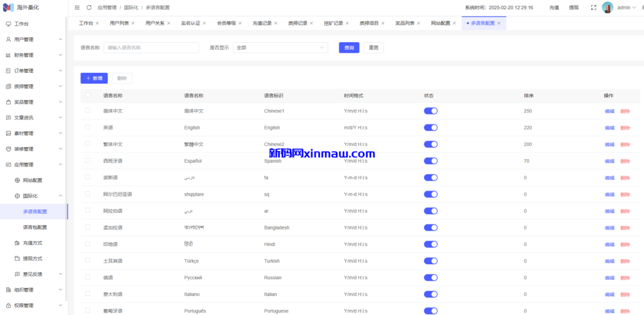Click the admin avatar picture

tap(608, 8)
